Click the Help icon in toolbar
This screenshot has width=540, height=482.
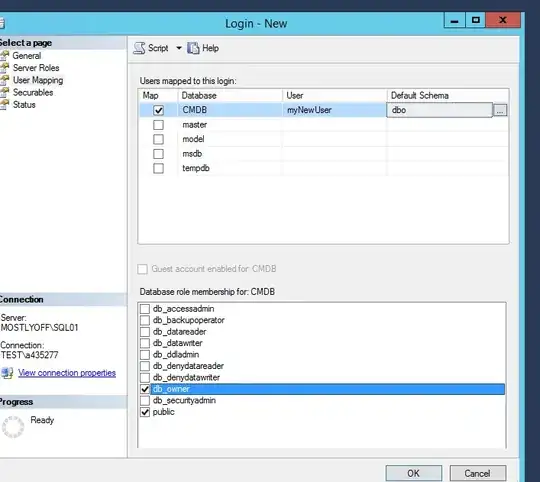pyautogui.click(x=193, y=48)
